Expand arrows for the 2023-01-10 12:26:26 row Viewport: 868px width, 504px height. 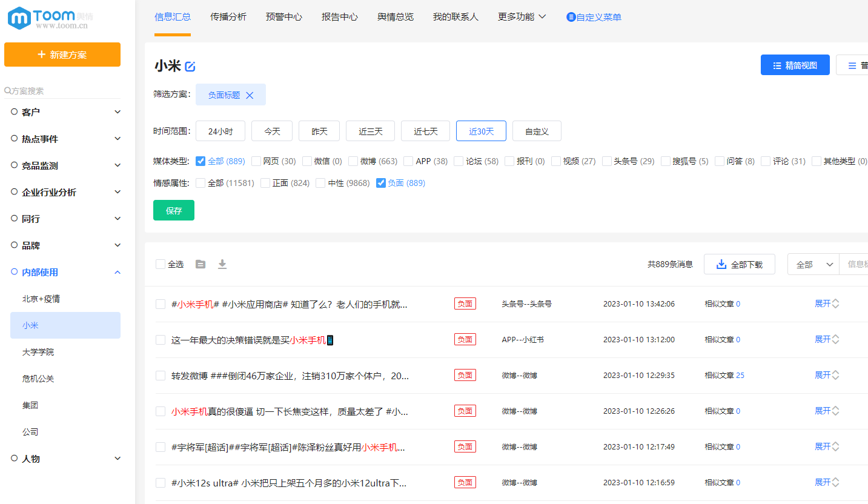[x=835, y=411]
